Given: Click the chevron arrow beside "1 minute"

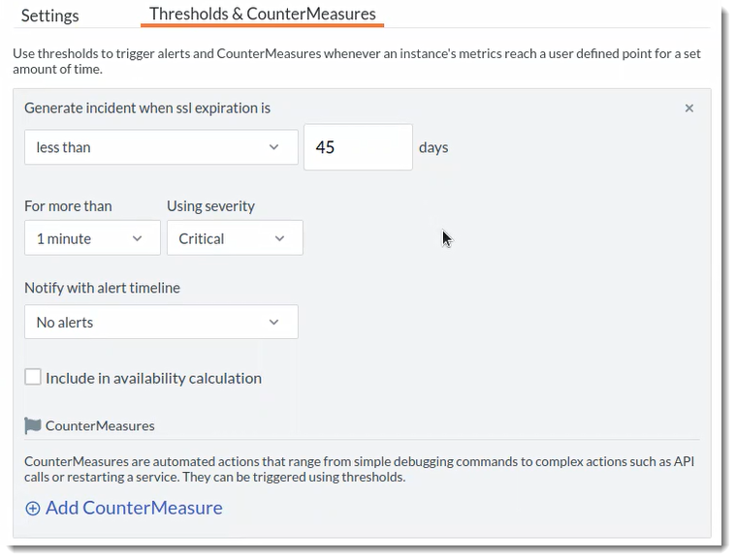Looking at the screenshot, I should point(138,238).
